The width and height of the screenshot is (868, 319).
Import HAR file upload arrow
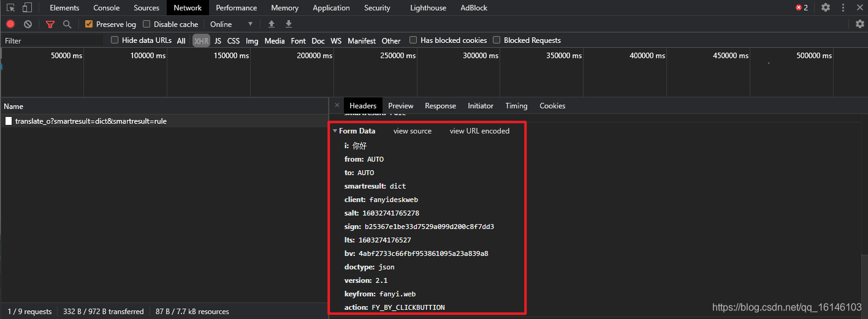pyautogui.click(x=272, y=24)
